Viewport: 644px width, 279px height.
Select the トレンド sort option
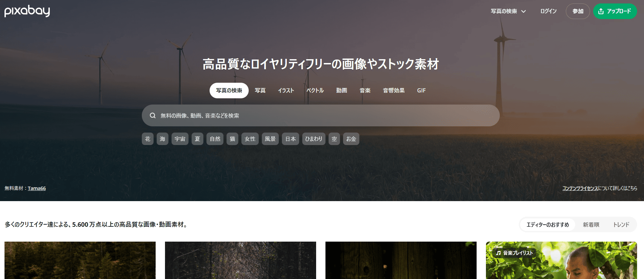[x=621, y=225]
